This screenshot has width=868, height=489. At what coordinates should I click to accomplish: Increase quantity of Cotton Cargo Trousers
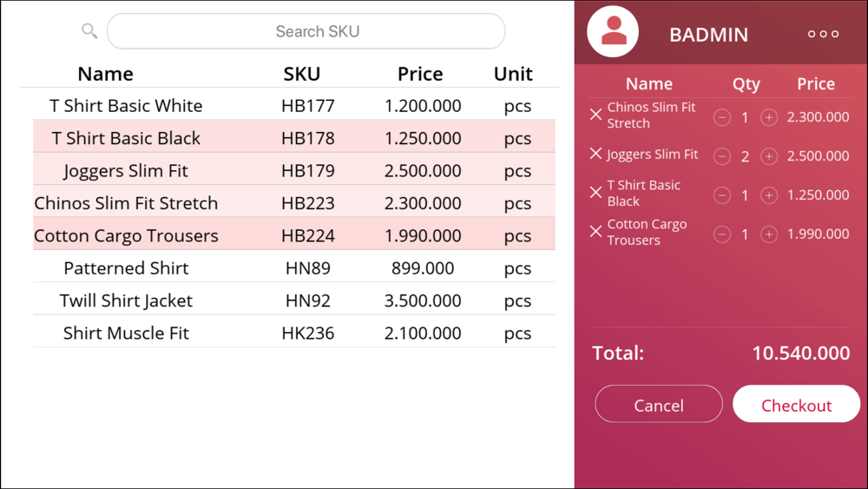(x=769, y=235)
